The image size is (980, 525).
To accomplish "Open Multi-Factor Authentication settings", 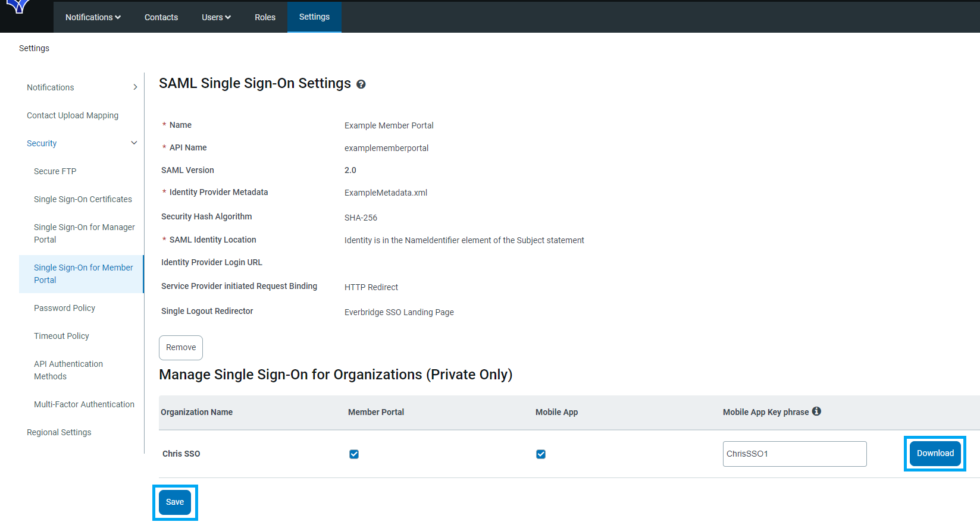I will click(x=84, y=404).
